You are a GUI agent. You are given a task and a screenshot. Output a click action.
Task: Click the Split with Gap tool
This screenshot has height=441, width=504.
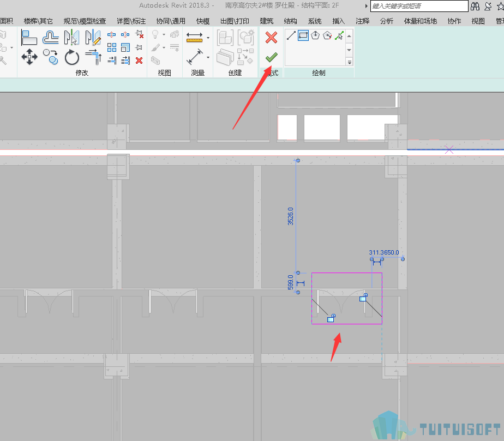pos(125,34)
